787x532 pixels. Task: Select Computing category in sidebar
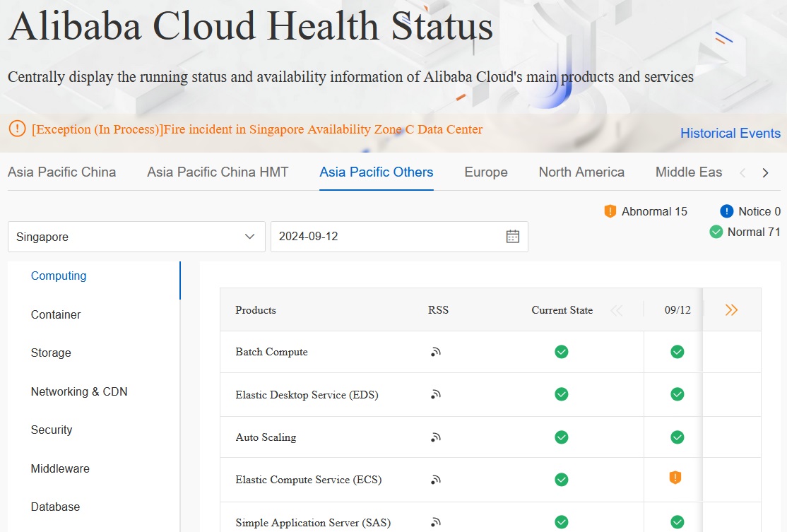tap(59, 276)
